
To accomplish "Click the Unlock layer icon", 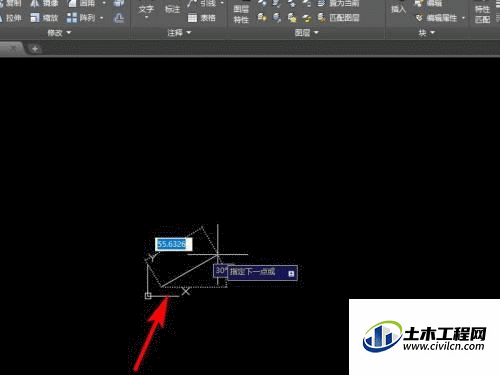I will (x=307, y=18).
